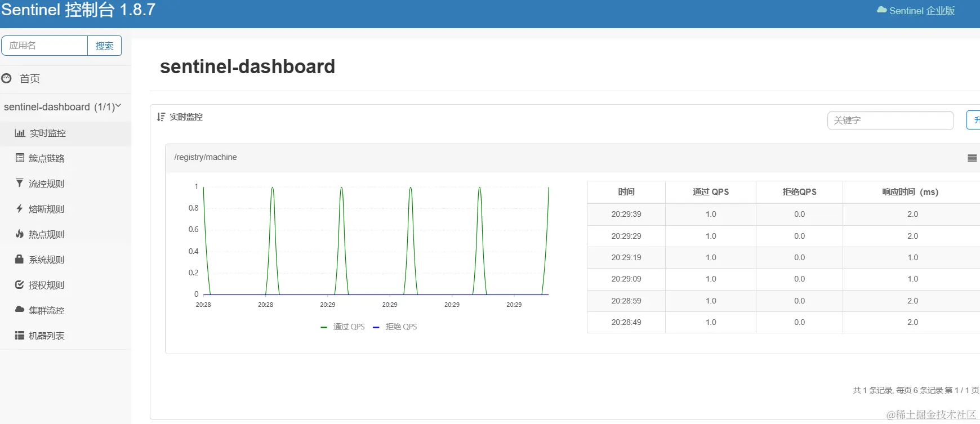Click the /registry/machine resource title
This screenshot has height=424, width=980.
206,157
